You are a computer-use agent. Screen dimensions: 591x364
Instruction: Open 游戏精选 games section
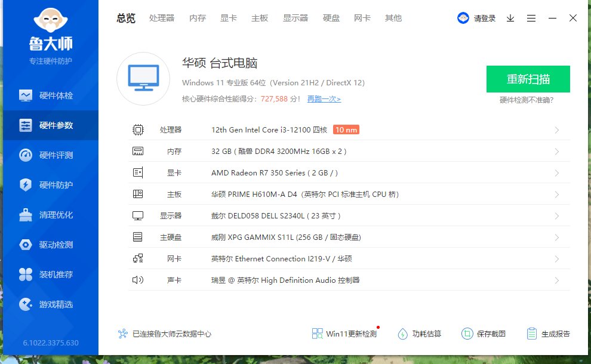click(x=51, y=304)
